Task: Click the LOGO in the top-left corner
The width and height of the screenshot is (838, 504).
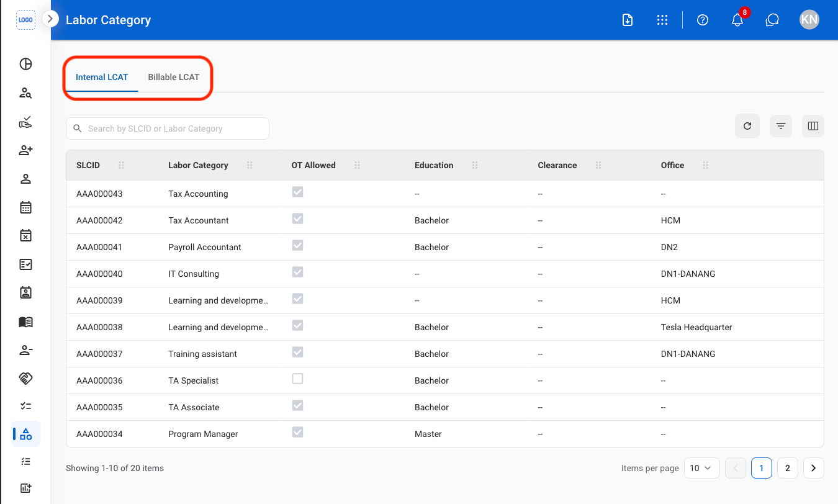Action: point(25,20)
